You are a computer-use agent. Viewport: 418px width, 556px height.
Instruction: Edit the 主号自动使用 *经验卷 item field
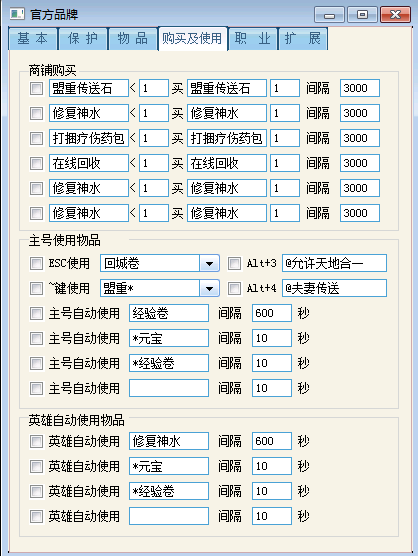(169, 363)
